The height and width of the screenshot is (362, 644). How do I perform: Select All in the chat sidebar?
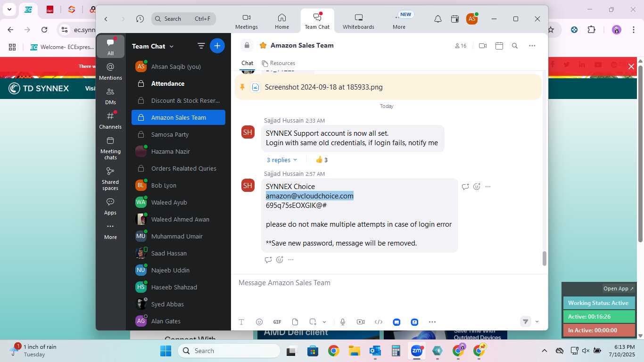coord(111,47)
